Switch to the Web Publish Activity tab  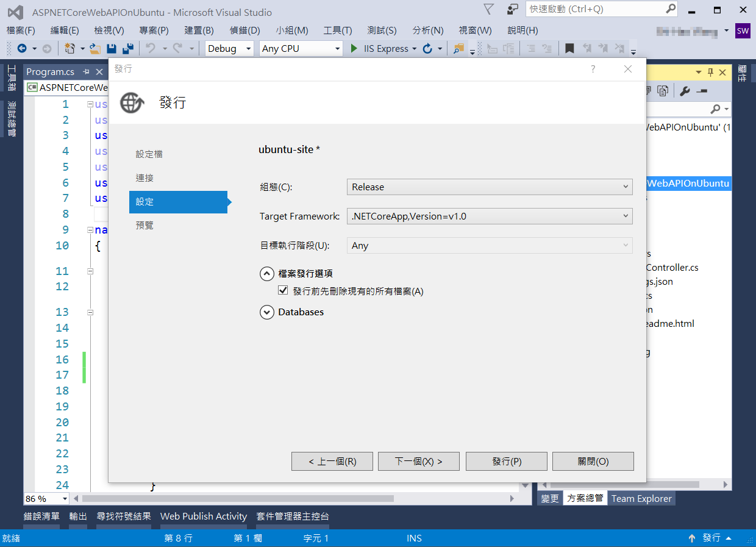pos(204,516)
